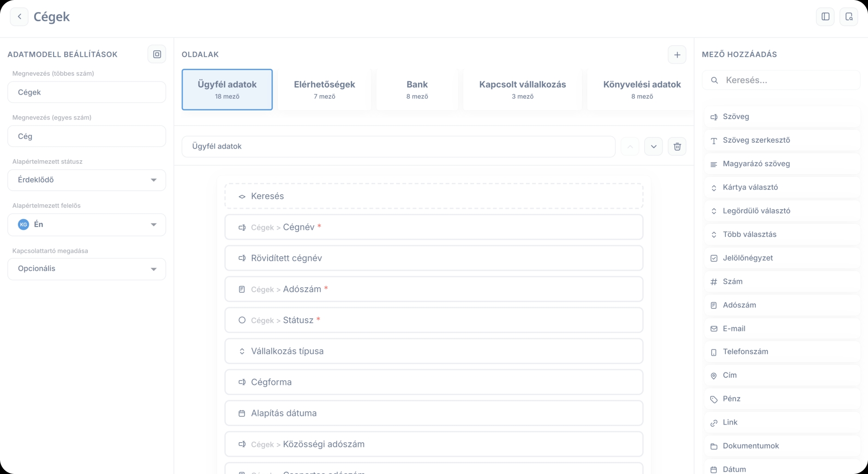Switch to the Könyvelési adatok tab
This screenshot has height=474, width=868.
(x=642, y=89)
